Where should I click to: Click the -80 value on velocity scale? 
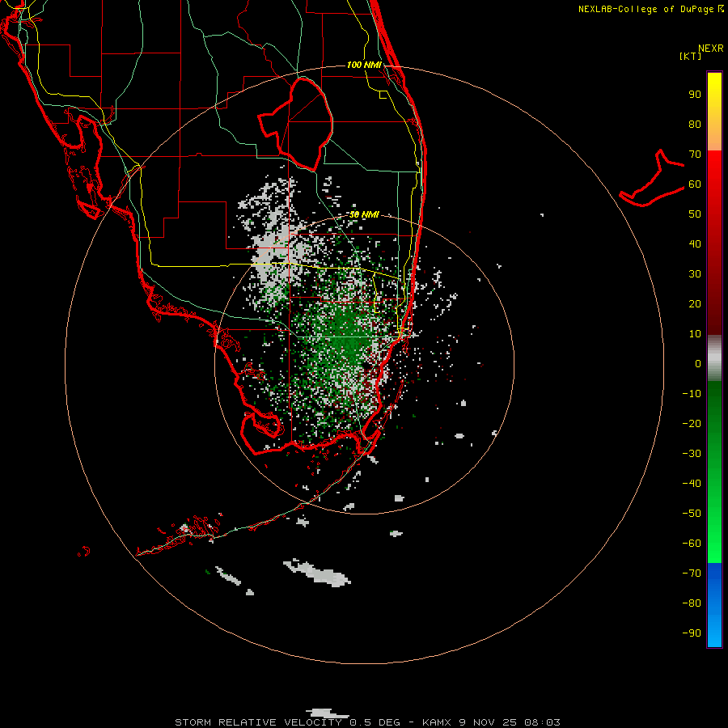692,603
